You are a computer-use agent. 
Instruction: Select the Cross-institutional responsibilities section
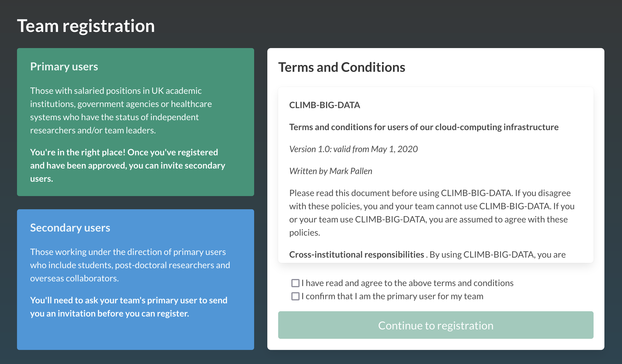click(x=356, y=254)
